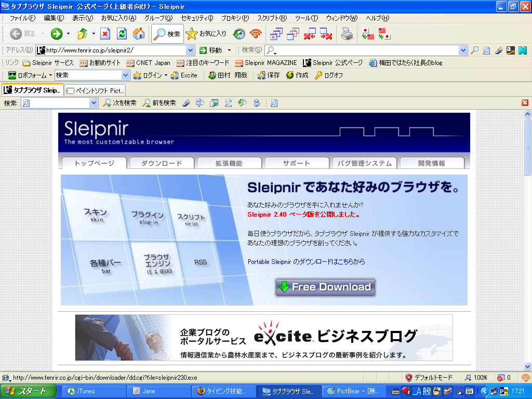The width and height of the screenshot is (532, 399).
Task: Click the History clock icon
Action: (x=239, y=34)
